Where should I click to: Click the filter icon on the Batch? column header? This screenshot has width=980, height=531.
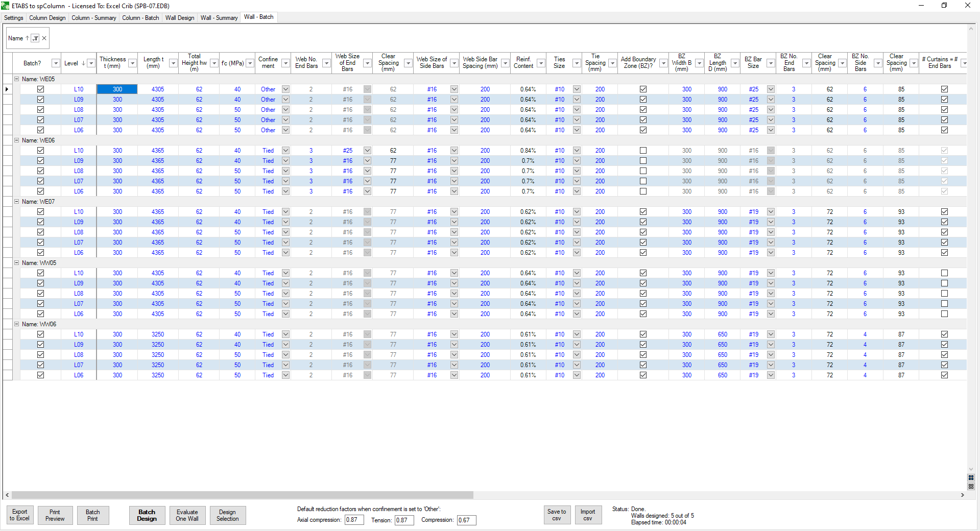[x=55, y=63]
